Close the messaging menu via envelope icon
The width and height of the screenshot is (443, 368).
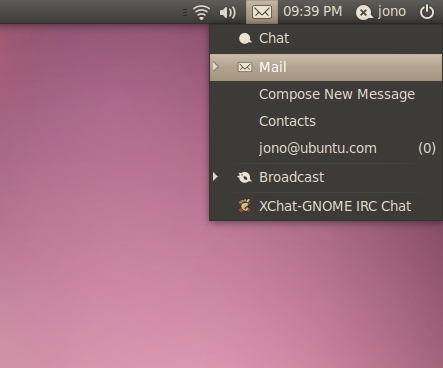pos(262,12)
